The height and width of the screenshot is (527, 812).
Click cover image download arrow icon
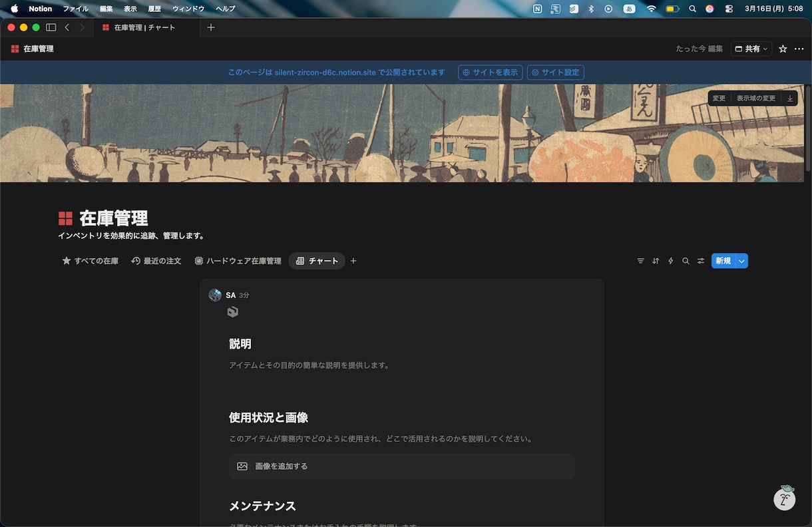coord(790,98)
